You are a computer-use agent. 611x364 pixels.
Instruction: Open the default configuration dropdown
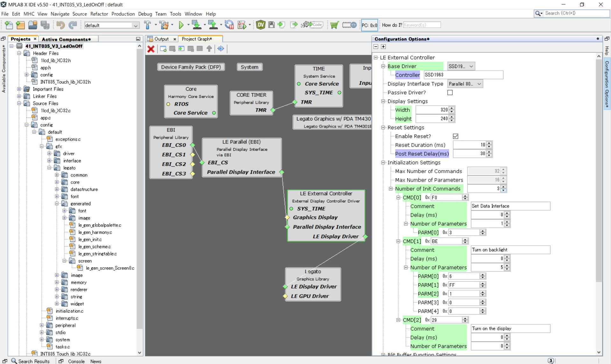pos(111,25)
